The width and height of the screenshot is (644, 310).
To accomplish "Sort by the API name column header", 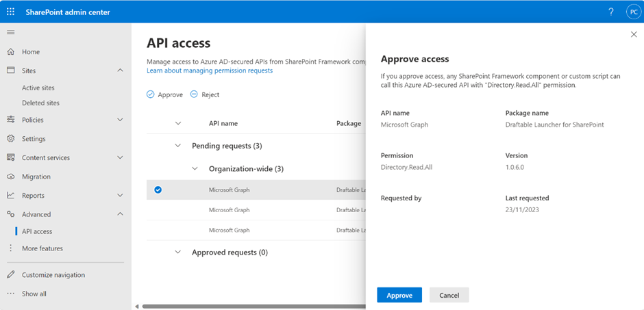I will (223, 123).
